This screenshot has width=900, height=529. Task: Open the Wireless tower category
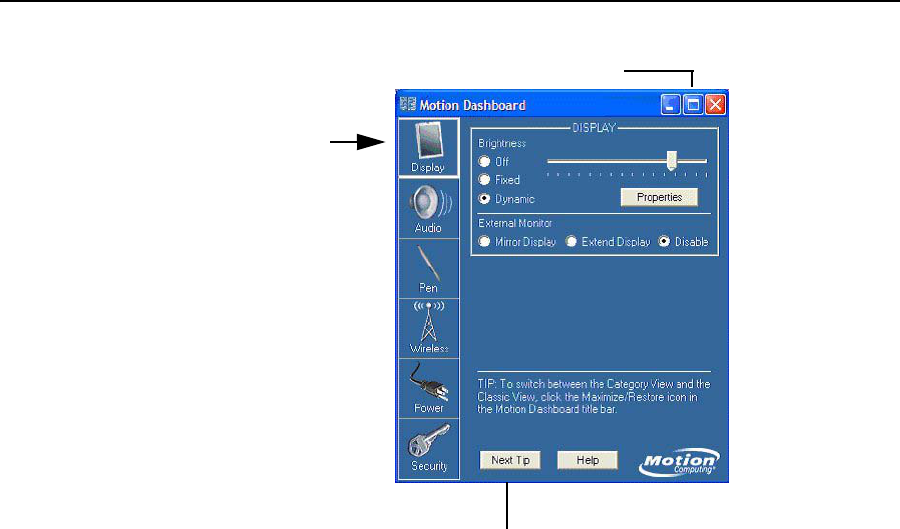pyautogui.click(x=428, y=328)
